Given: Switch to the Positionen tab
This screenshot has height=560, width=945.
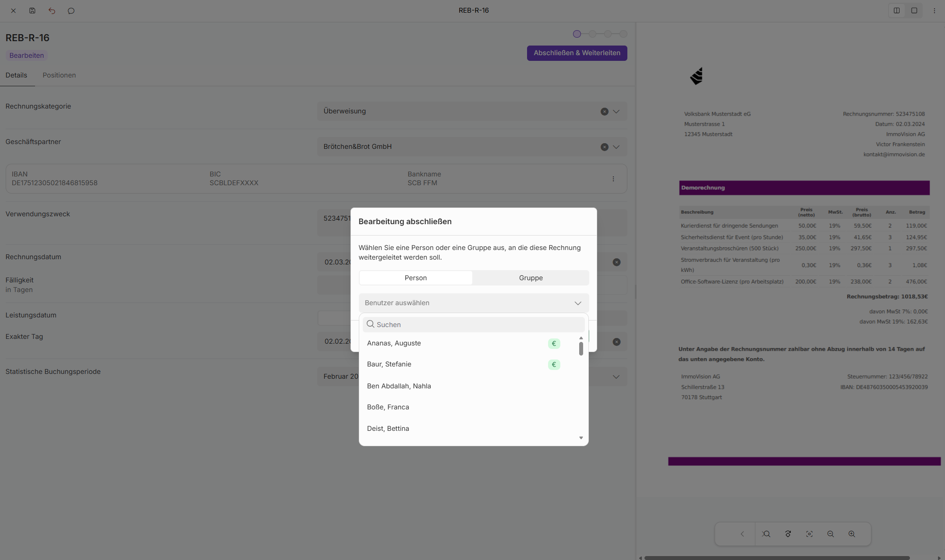Looking at the screenshot, I should [59, 75].
